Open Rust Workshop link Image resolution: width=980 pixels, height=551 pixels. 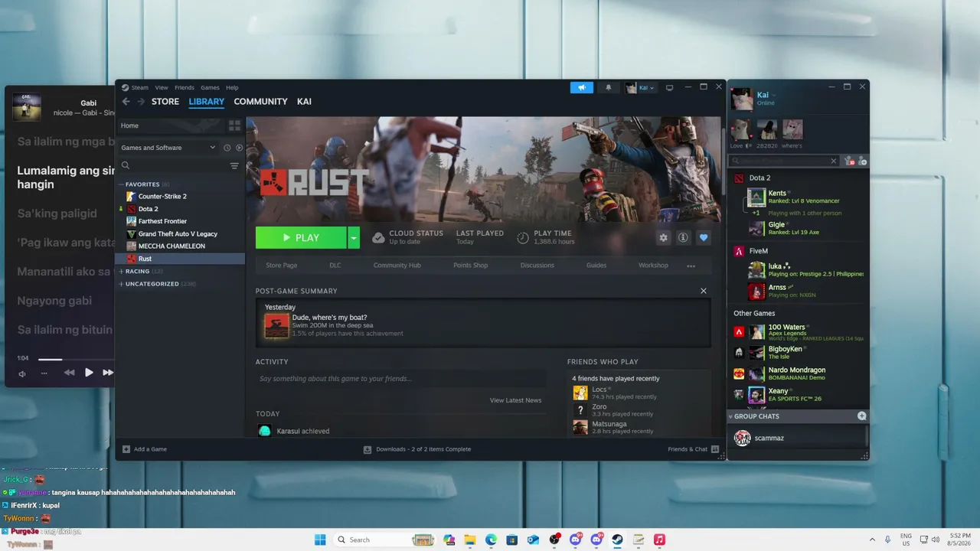(x=653, y=266)
